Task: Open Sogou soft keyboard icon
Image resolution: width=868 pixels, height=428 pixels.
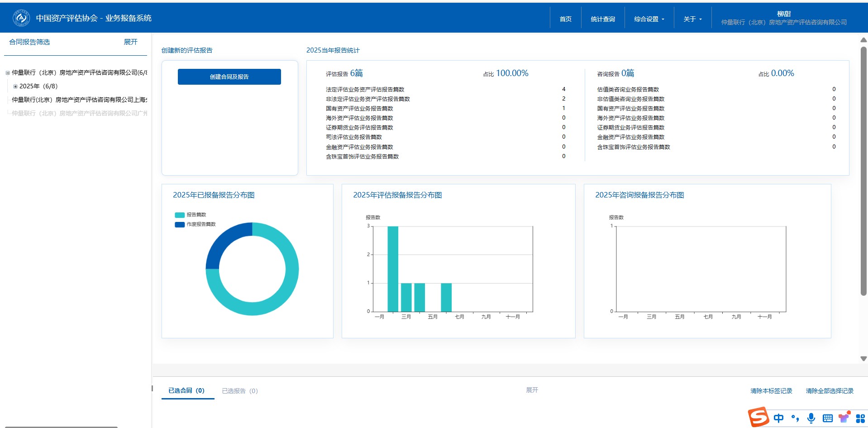Action: pyautogui.click(x=828, y=418)
